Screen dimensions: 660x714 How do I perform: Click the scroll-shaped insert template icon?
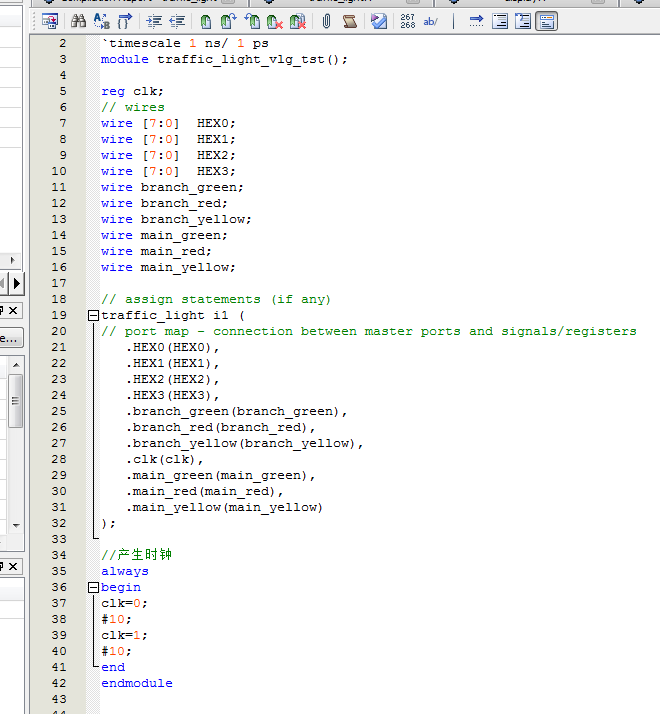(350, 21)
